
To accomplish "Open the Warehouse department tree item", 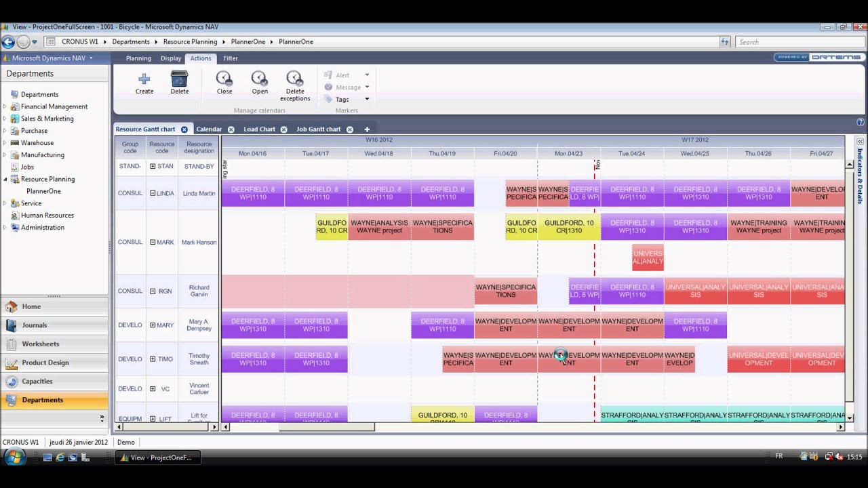I will 37,143.
